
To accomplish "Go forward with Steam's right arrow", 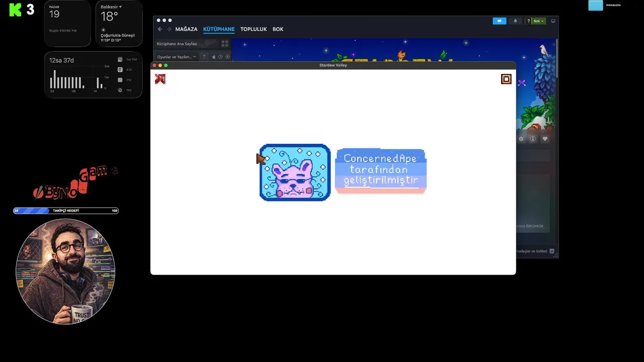I will coord(169,29).
